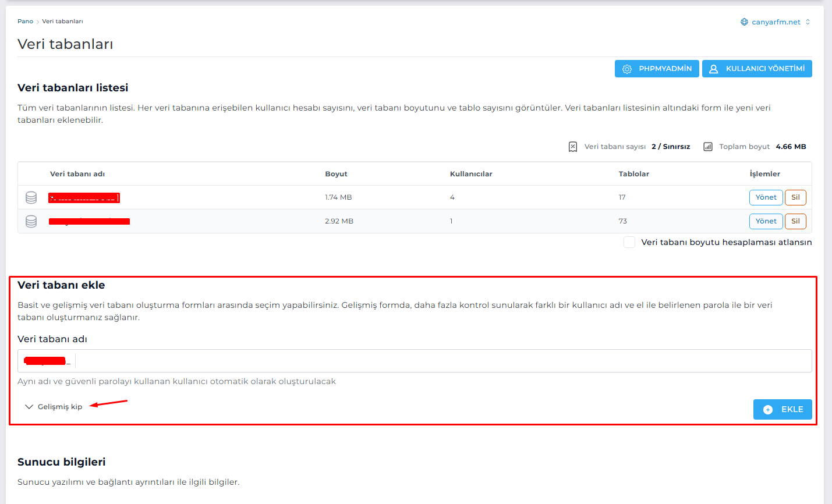Enable Veri tabanı boyutu hesaplaması atlansın checkbox
The width and height of the screenshot is (832, 504).
coord(629,242)
